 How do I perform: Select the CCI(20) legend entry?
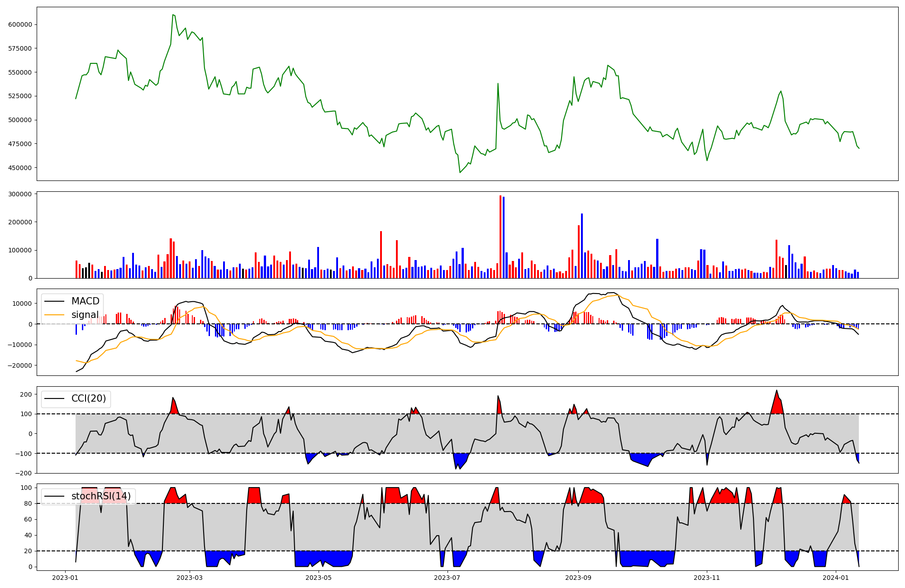89,398
